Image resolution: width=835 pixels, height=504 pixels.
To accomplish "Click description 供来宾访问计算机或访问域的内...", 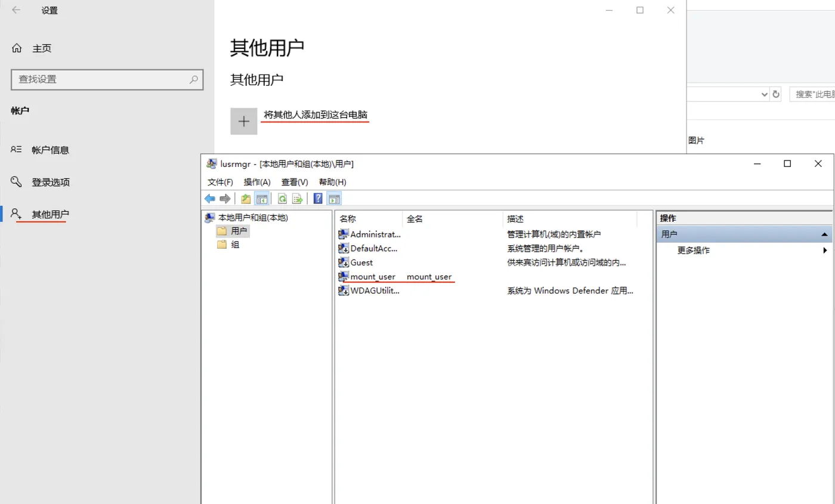I will click(567, 262).
